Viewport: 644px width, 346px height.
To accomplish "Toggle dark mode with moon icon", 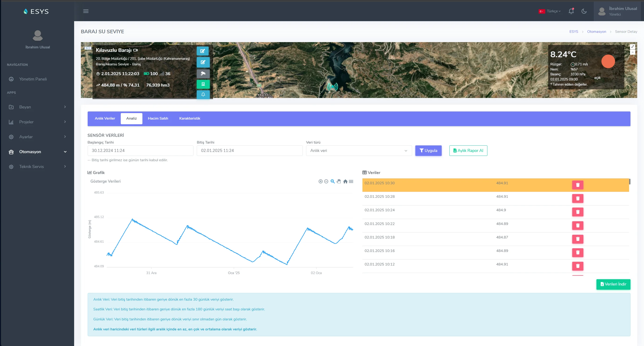I will click(584, 11).
